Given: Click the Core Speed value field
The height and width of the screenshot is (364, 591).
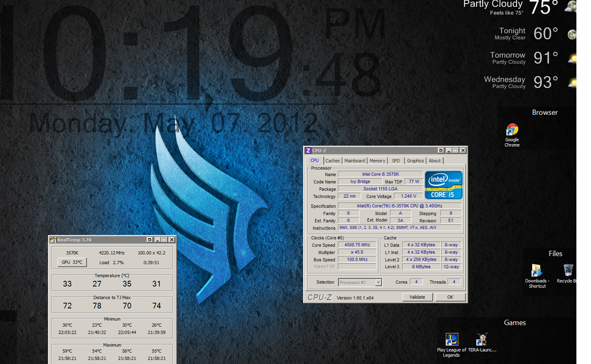Looking at the screenshot, I should 357,245.
